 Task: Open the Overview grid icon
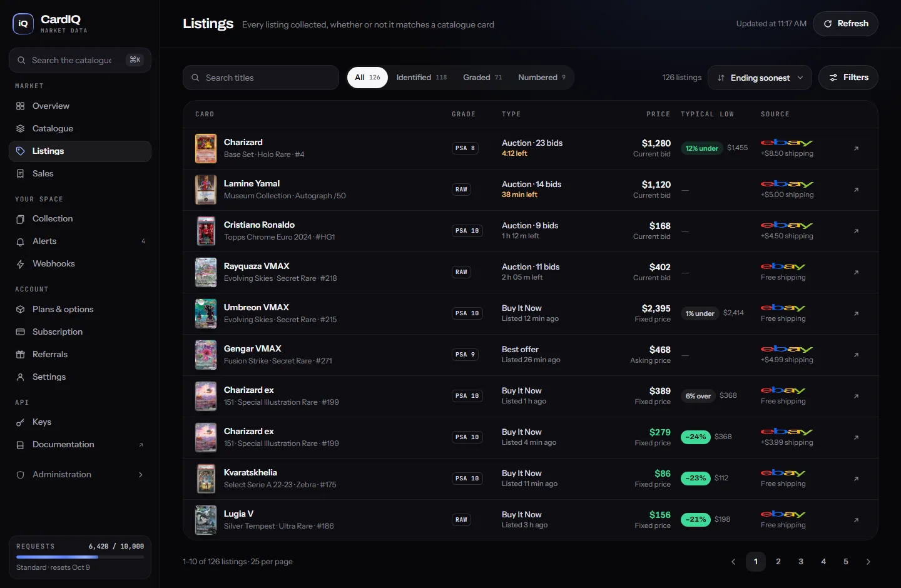(x=21, y=106)
